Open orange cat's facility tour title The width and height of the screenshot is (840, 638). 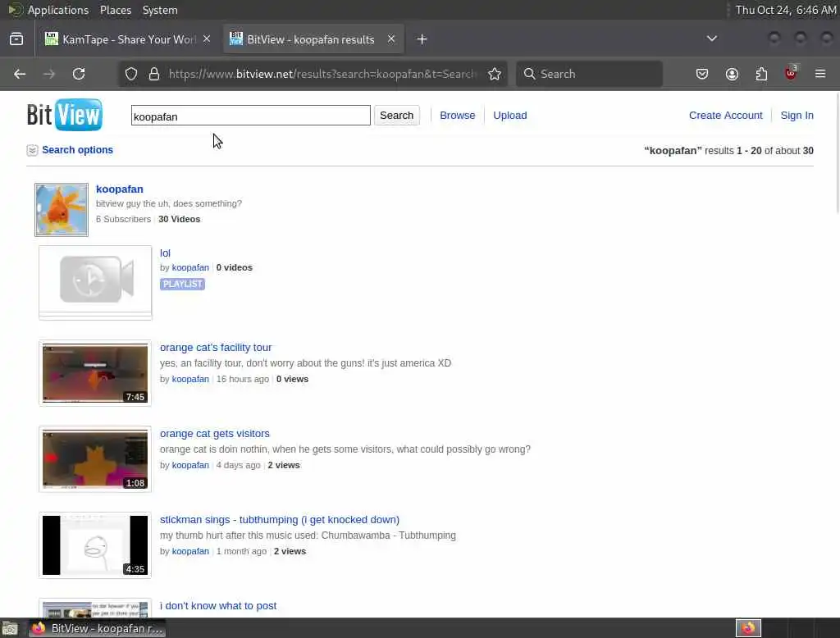(x=216, y=348)
